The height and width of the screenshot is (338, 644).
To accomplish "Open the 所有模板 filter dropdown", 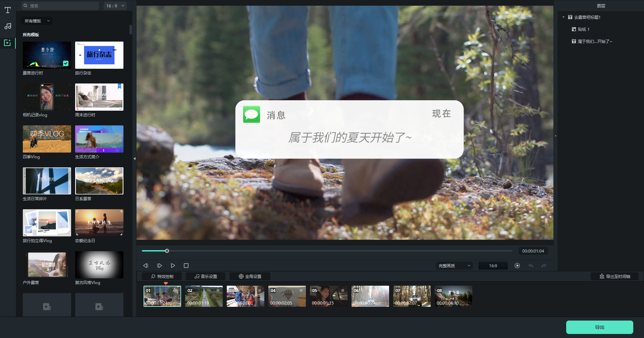I will [37, 21].
